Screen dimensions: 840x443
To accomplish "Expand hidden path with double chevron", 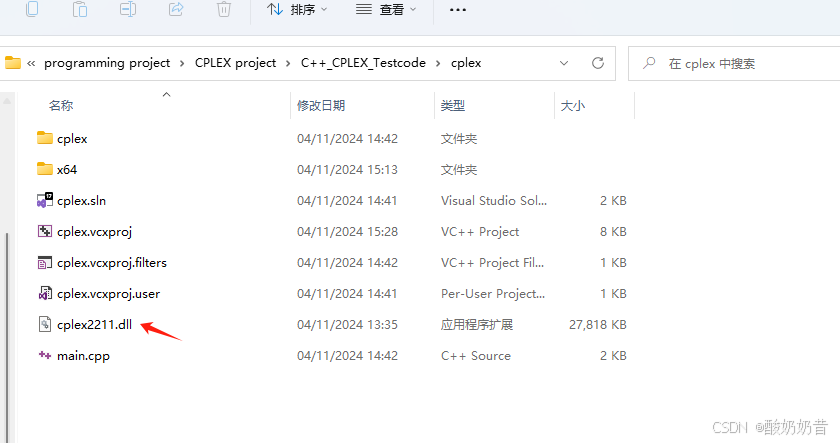I will coord(31,63).
